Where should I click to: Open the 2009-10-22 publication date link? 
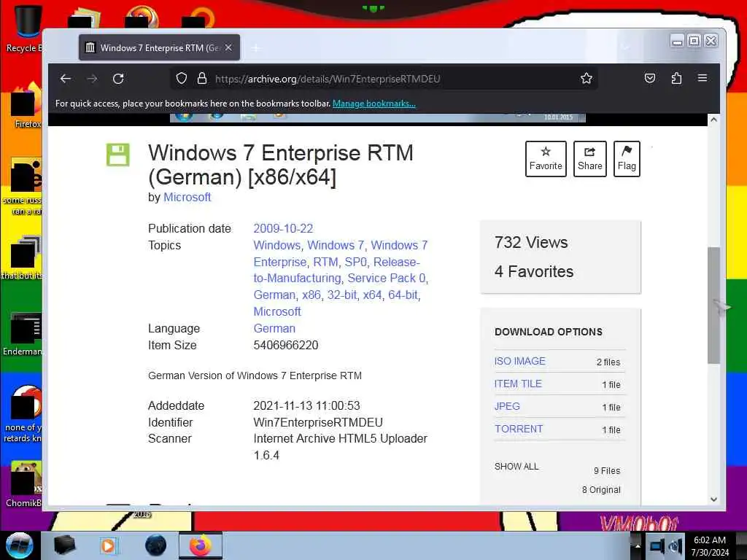(x=283, y=228)
